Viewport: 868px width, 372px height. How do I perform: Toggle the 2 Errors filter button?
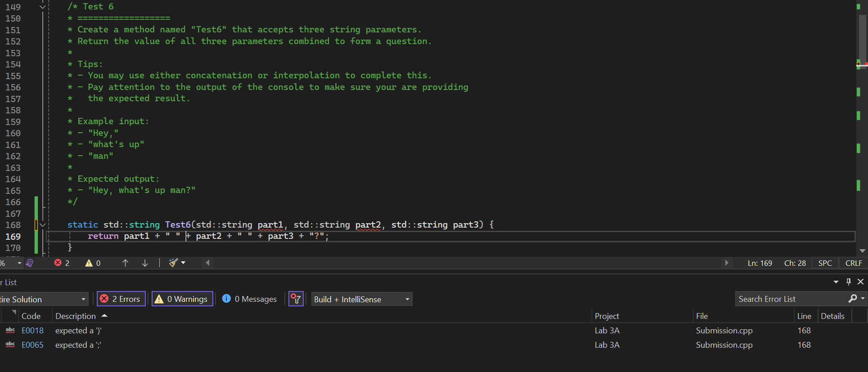[121, 299]
